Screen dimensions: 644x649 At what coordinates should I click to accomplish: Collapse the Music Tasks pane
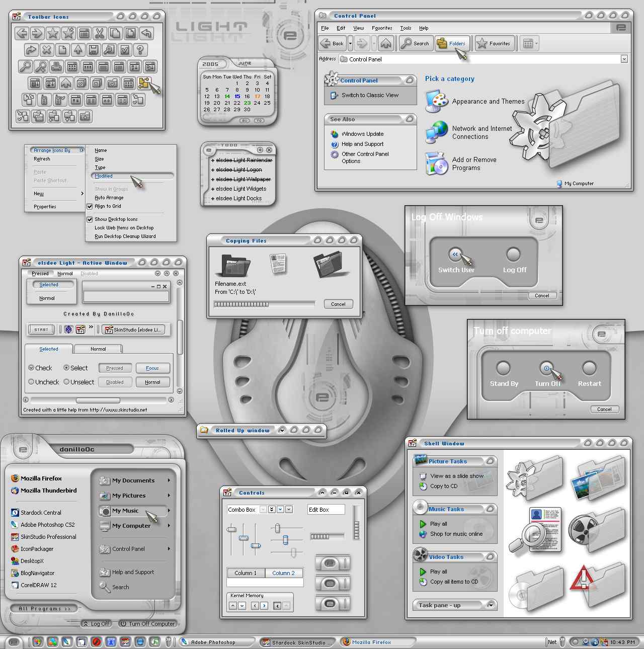coord(490,509)
